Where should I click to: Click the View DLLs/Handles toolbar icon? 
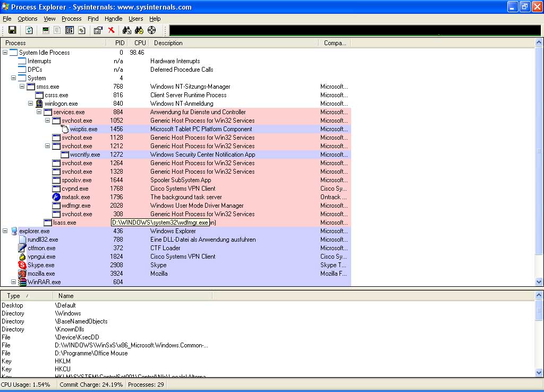coord(81,30)
